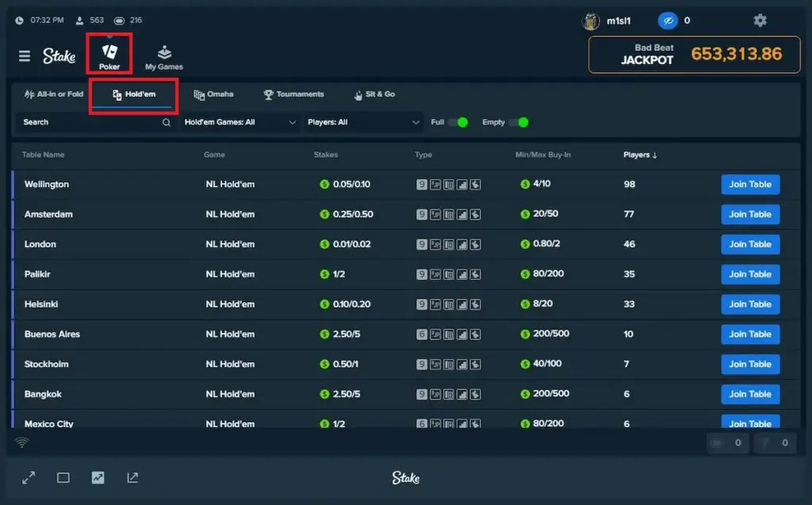Click the search magnifier icon

pyautogui.click(x=167, y=122)
